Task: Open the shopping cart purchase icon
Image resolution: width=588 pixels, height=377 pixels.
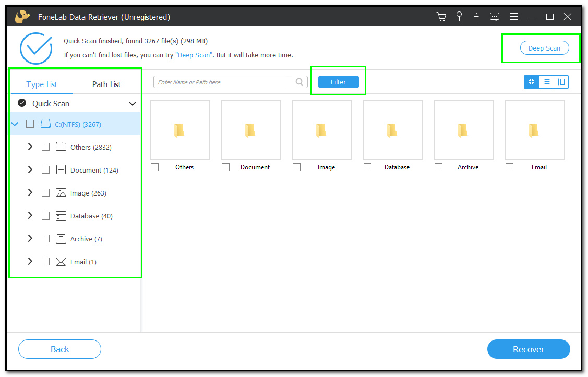Action: (x=441, y=17)
